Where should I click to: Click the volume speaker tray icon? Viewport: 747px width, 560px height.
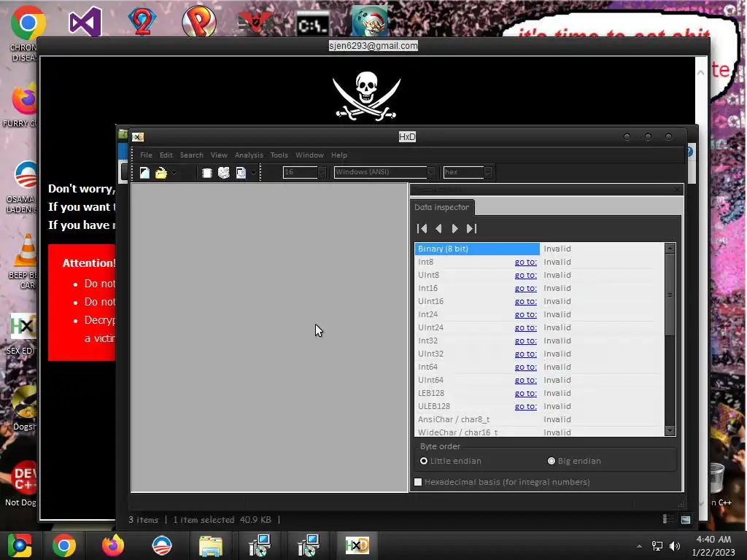[675, 546]
